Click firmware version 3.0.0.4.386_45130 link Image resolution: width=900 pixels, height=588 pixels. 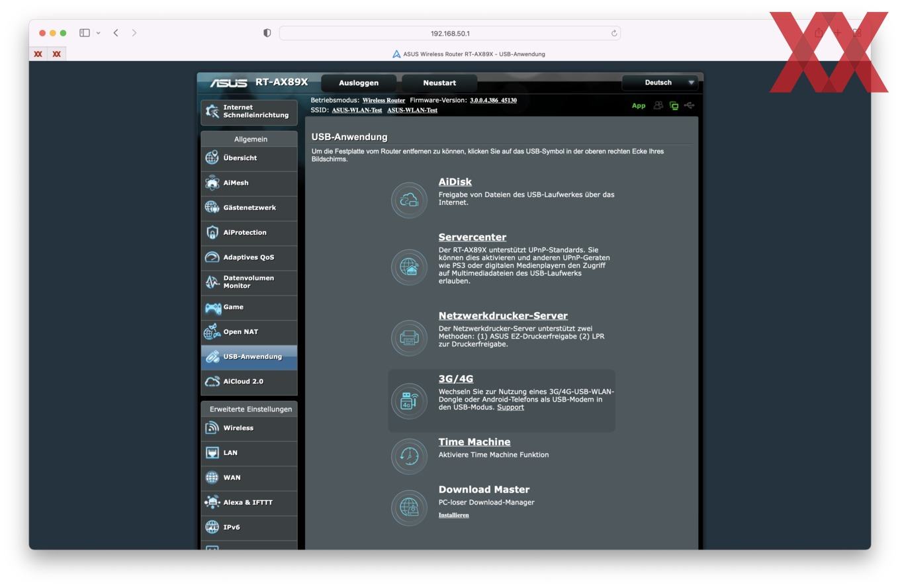coord(493,101)
